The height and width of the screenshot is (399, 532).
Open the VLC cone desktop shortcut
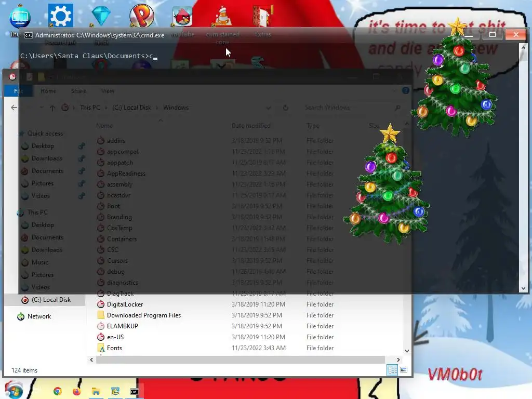pos(222,16)
